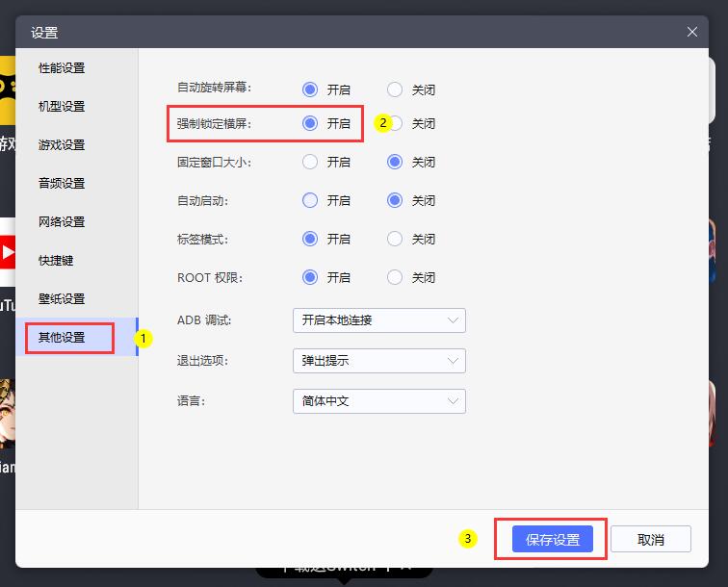This screenshot has height=587, width=728.
Task: Turn on 固定窗口大小 option
Action: pos(310,162)
